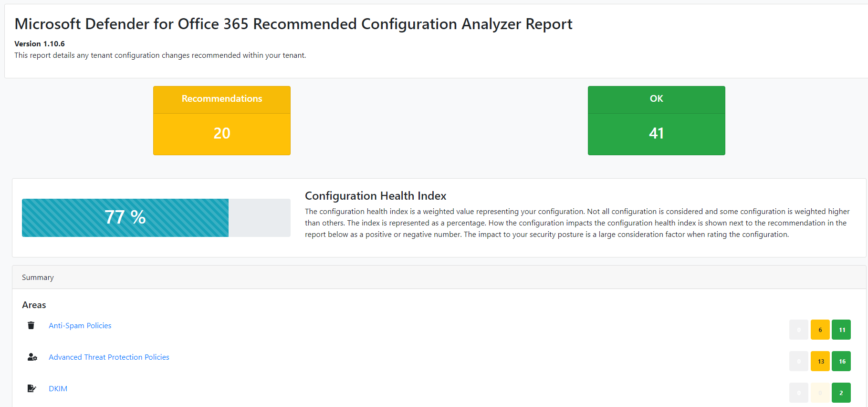
Task: Click the Configuration Health Index heading
Action: click(376, 196)
